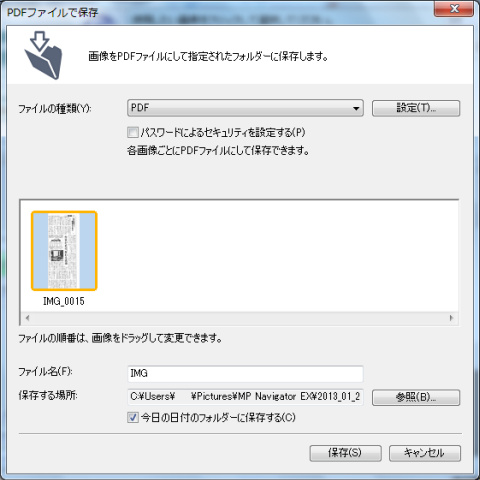The image size is (480, 480).
Task: Open the 設定(T) settings button
Action: tap(416, 108)
